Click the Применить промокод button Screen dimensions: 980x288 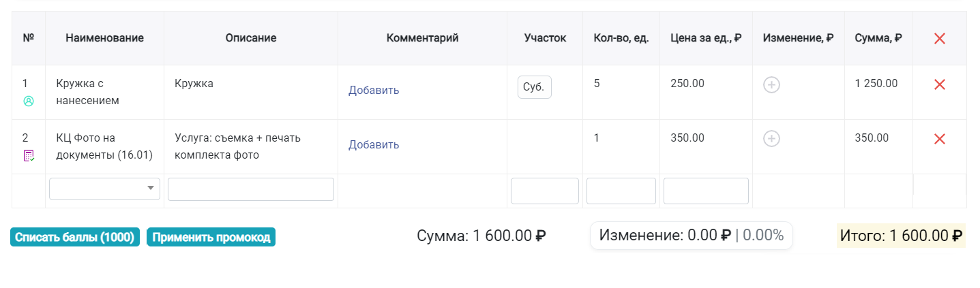211,237
